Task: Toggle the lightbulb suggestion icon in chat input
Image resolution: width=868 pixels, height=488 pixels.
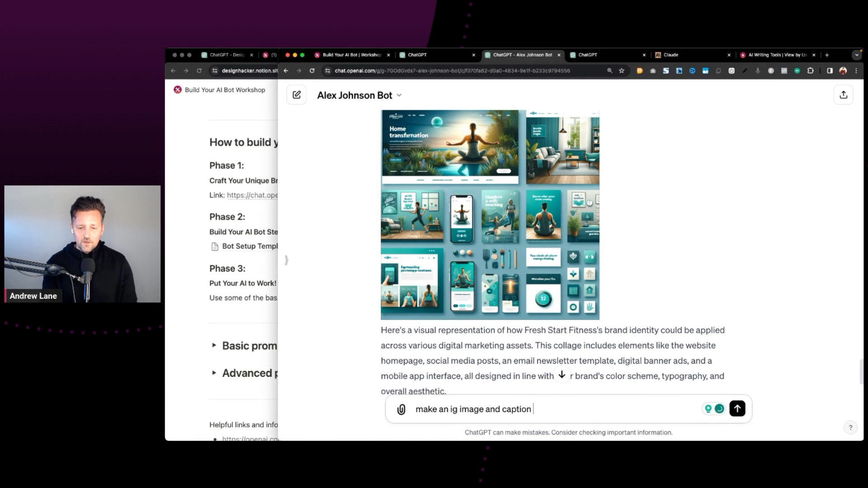Action: coord(708,408)
